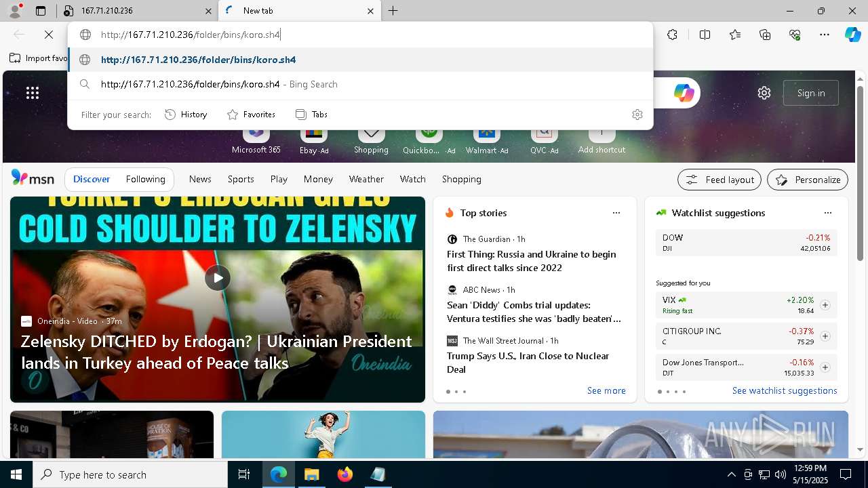Add CITIGROUP INC. to watchlist

point(825,336)
